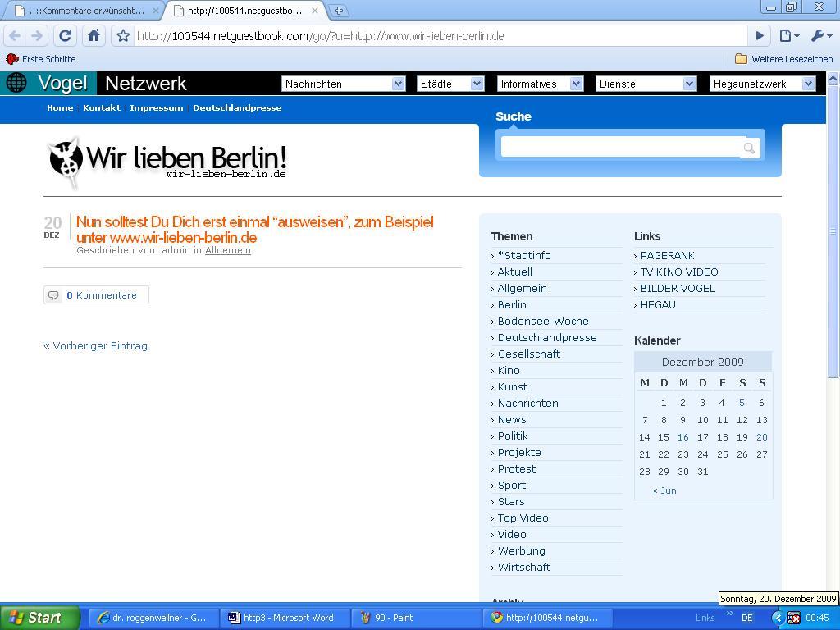Open the wrench settings menu
This screenshot has height=630, width=840.
pos(820,36)
